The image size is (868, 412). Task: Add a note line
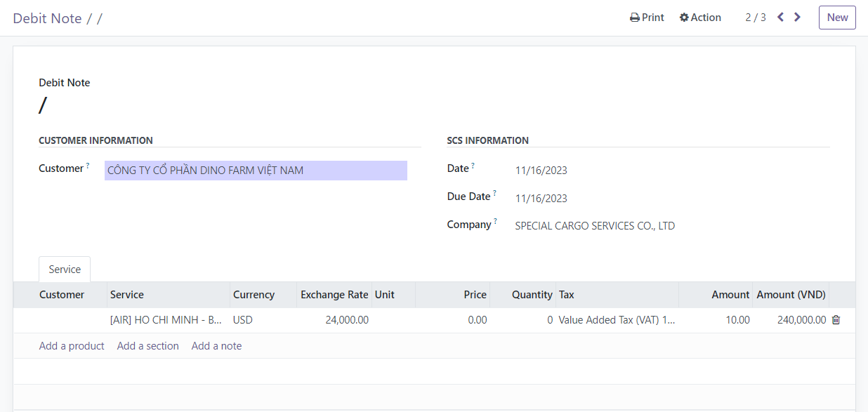[216, 346]
